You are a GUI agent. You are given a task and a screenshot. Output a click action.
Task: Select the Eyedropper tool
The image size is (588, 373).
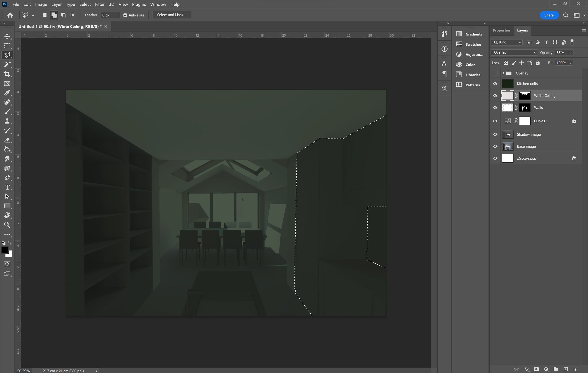click(x=7, y=93)
